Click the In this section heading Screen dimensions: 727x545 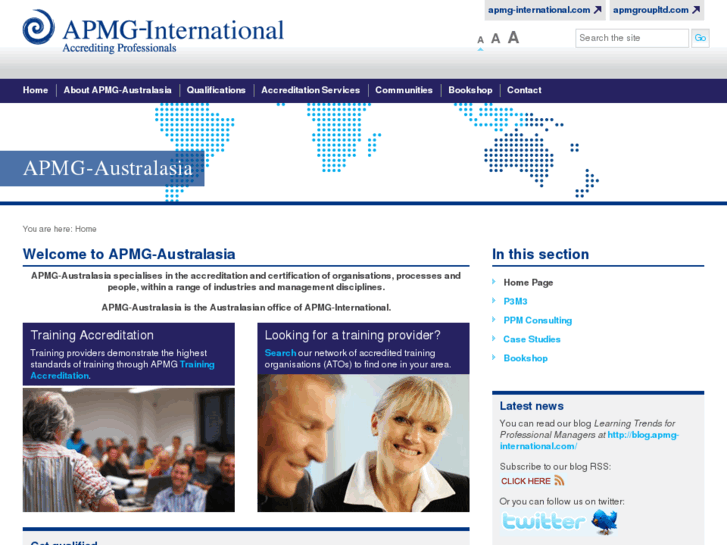540,254
